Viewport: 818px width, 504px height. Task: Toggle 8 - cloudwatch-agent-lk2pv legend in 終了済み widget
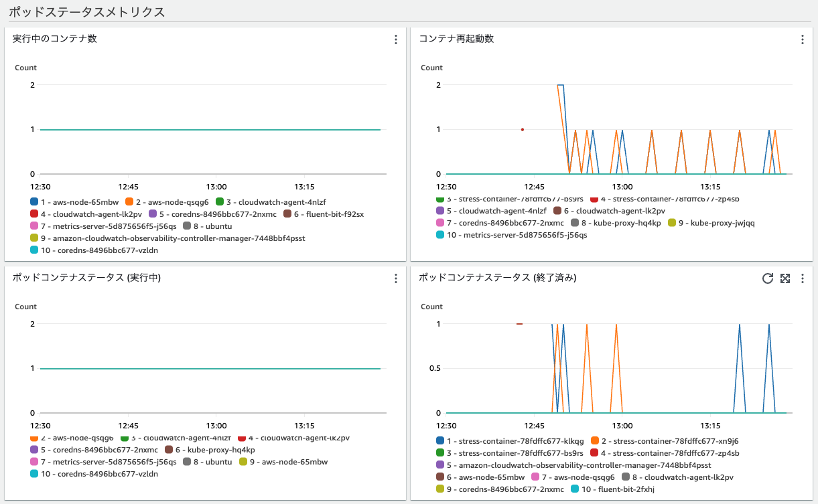(x=677, y=477)
